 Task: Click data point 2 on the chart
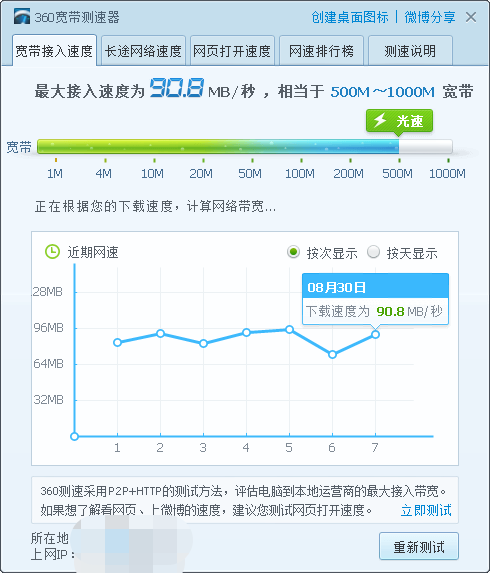coord(160,333)
